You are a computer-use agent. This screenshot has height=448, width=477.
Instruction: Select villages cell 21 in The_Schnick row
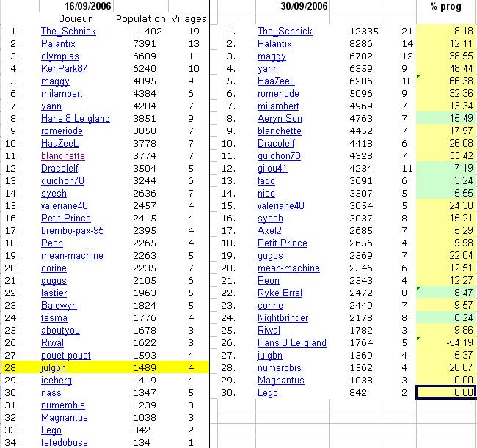407,32
